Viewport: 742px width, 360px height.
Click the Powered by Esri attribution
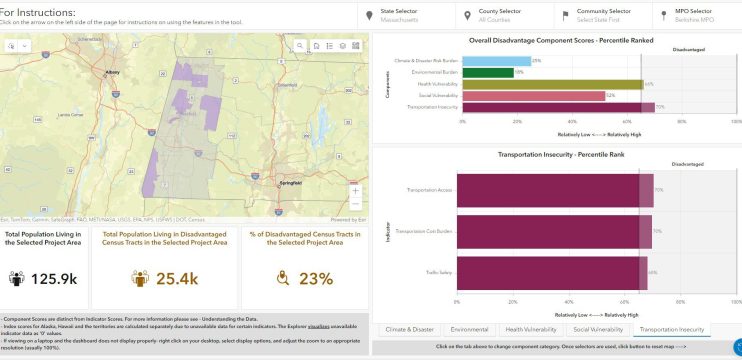(x=349, y=220)
